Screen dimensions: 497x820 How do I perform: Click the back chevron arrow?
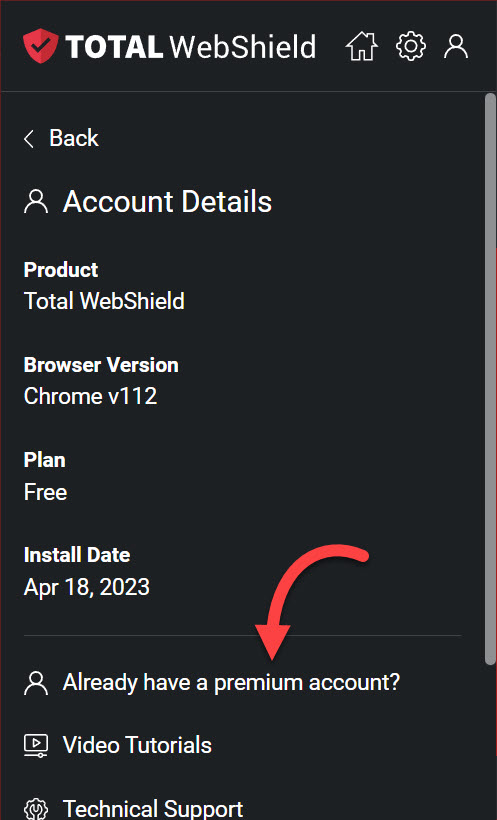coord(29,139)
